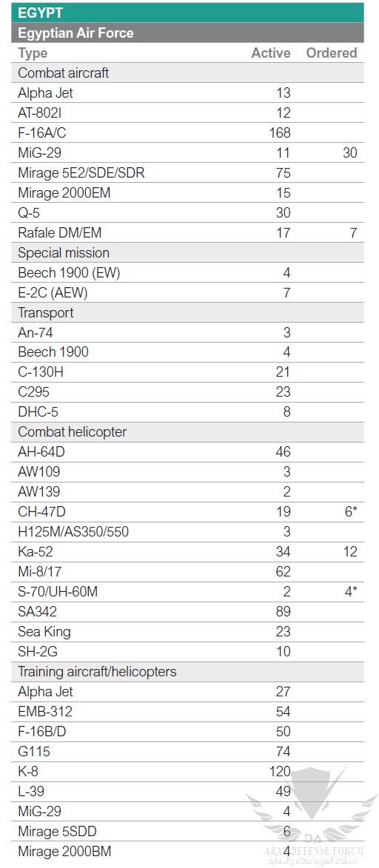This screenshot has height=868, width=379.
Task: Click the Active column header
Action: (x=271, y=53)
